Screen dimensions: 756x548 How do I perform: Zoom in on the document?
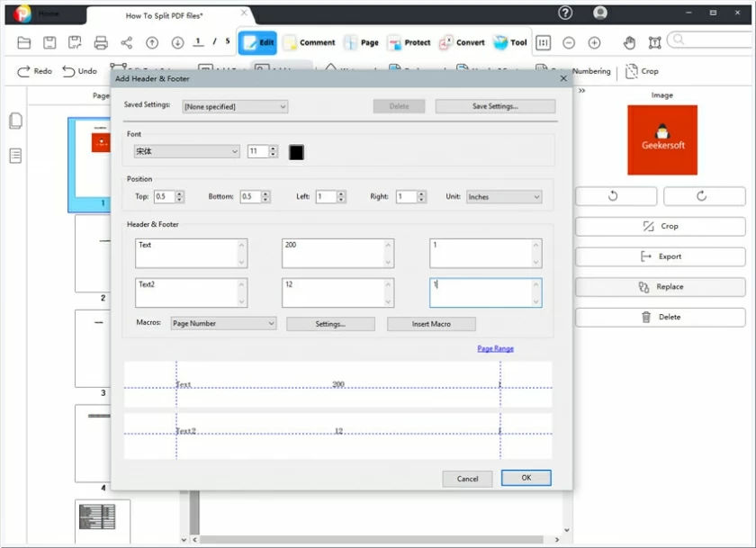(594, 42)
